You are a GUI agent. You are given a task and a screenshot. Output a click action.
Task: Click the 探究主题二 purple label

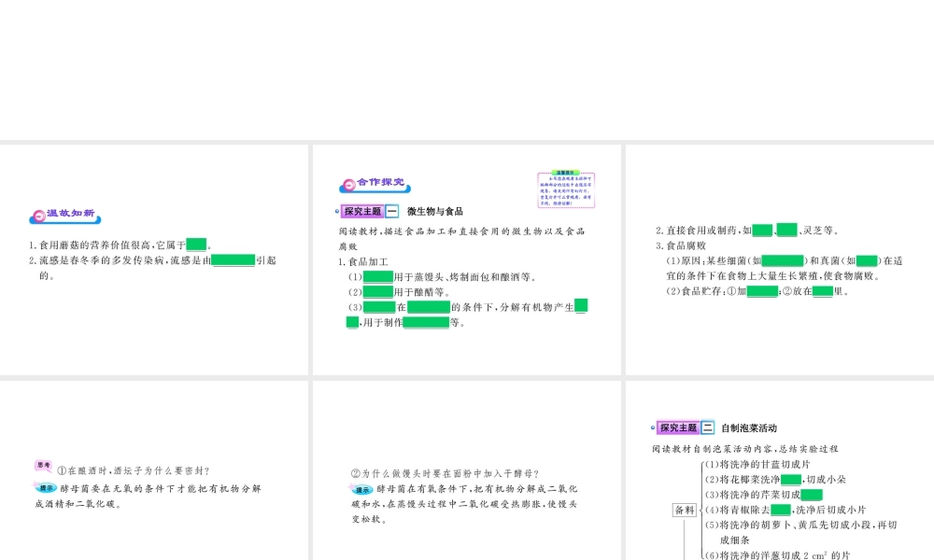[678, 427]
